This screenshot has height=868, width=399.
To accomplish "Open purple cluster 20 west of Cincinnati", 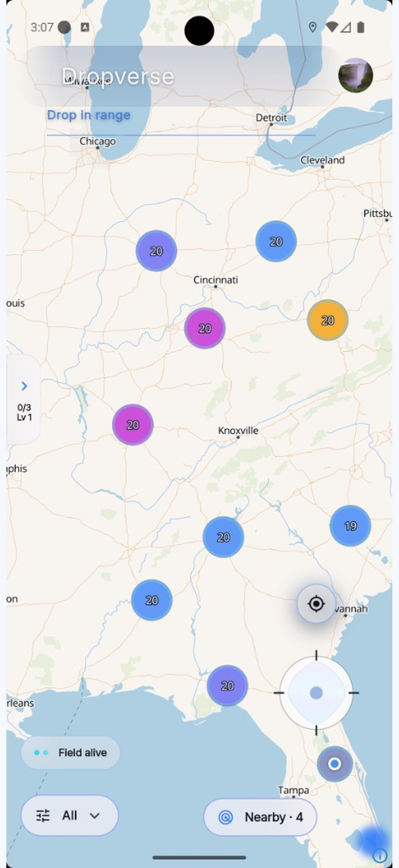I will [x=157, y=251].
